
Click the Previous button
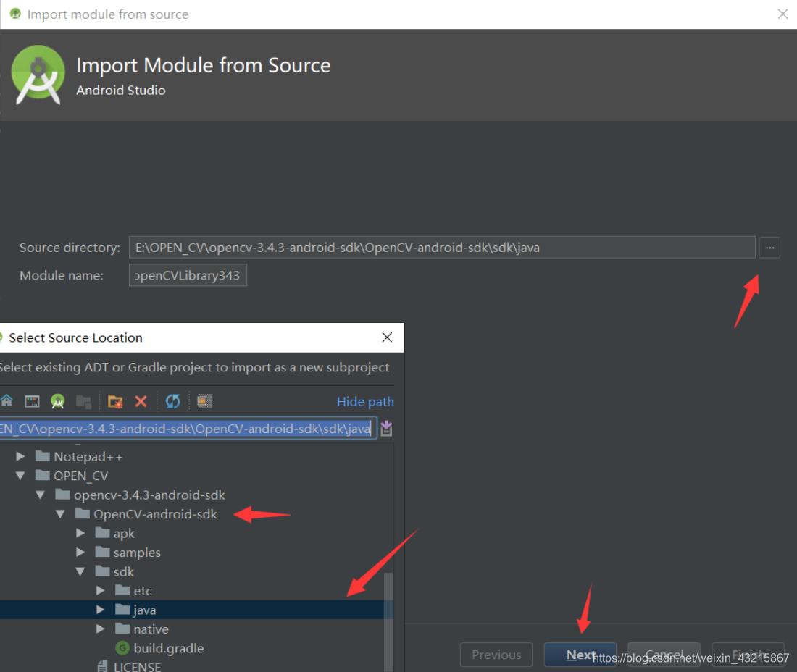pos(496,655)
